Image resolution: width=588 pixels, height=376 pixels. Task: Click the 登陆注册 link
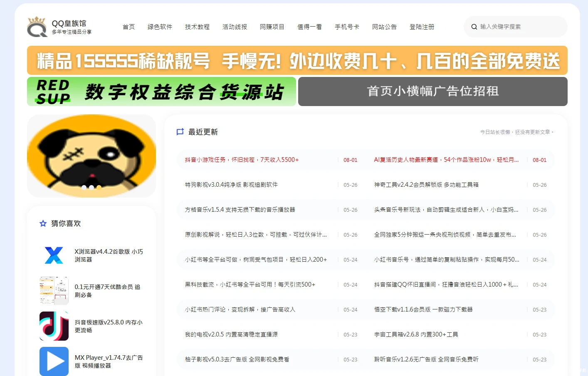(x=422, y=27)
